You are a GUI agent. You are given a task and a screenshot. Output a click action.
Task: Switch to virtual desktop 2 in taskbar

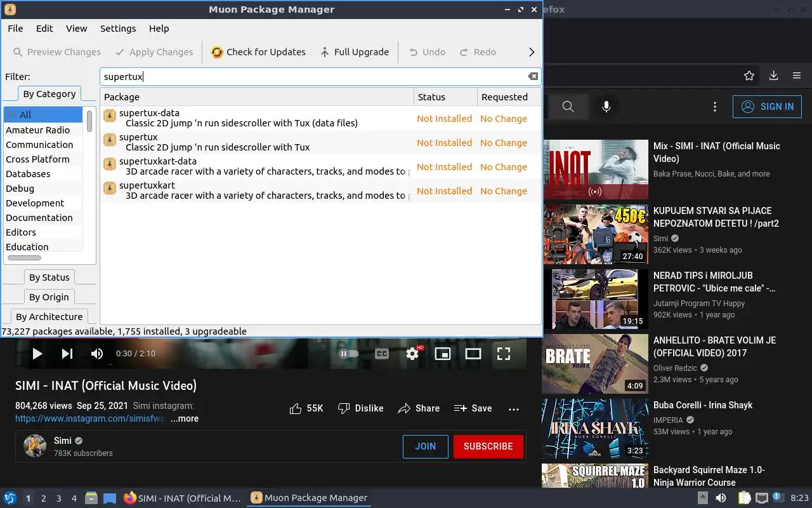click(x=43, y=498)
